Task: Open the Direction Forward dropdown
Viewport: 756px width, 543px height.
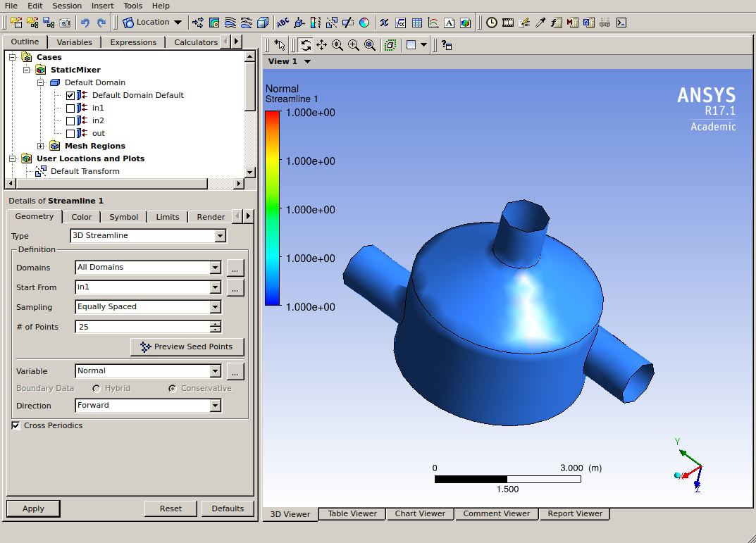Action: click(216, 406)
